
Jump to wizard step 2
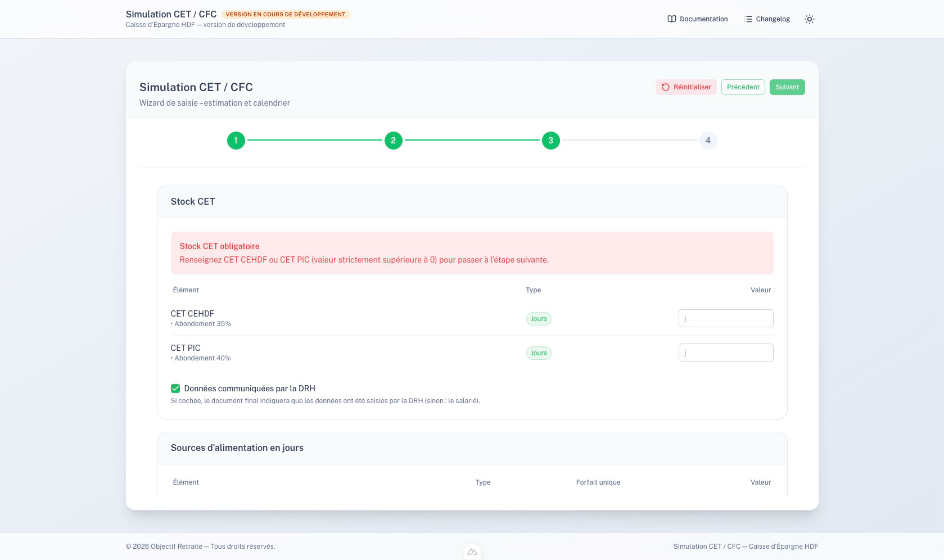393,141
